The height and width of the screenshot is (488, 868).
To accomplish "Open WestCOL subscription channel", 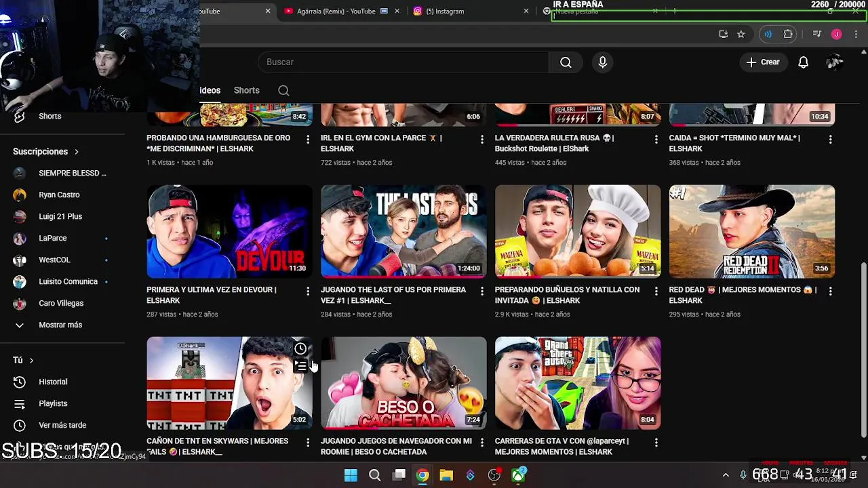I will tap(54, 260).
